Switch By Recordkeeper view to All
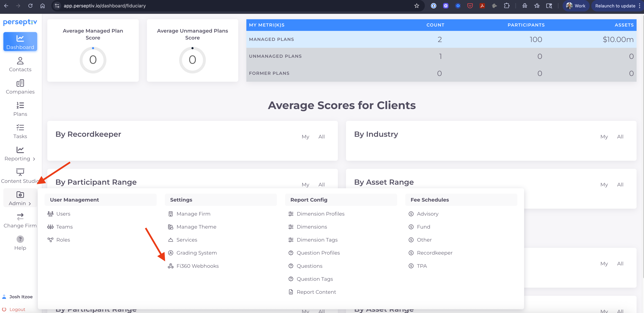The width and height of the screenshot is (644, 313). 321,137
